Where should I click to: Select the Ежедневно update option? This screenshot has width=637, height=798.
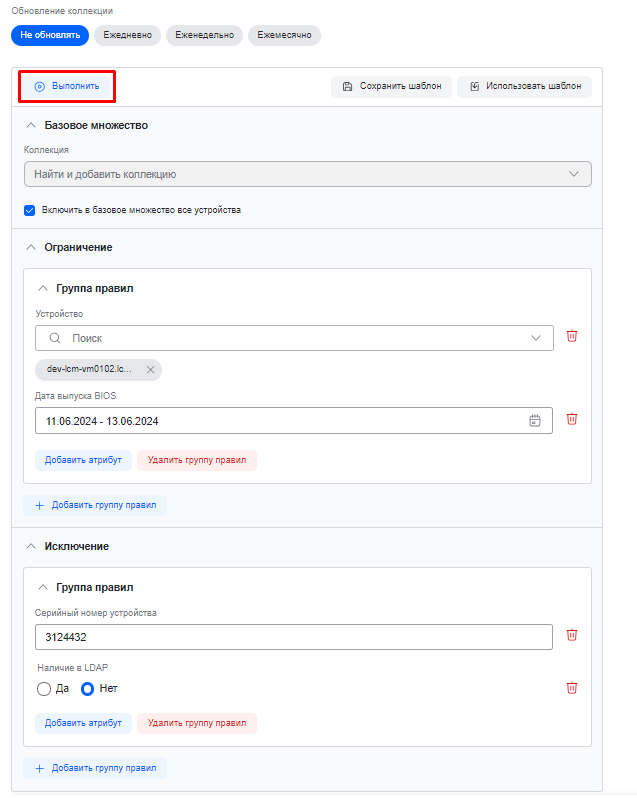[127, 35]
